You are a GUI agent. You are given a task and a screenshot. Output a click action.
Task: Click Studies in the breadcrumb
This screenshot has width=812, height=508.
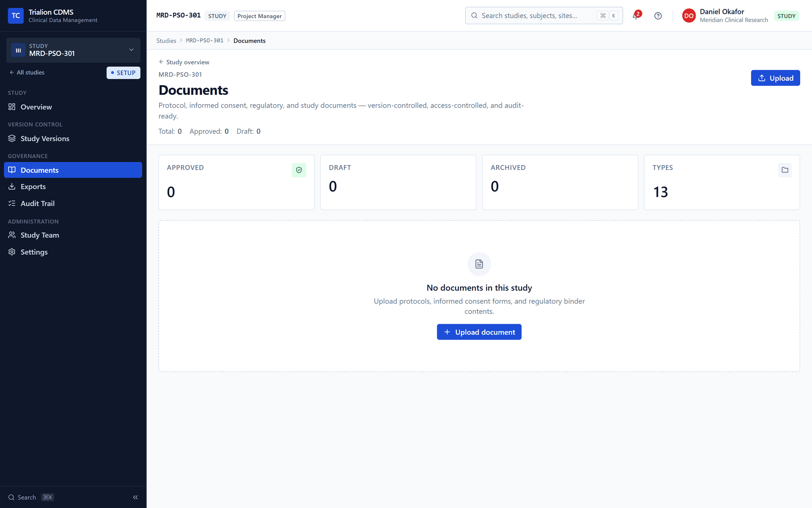166,41
